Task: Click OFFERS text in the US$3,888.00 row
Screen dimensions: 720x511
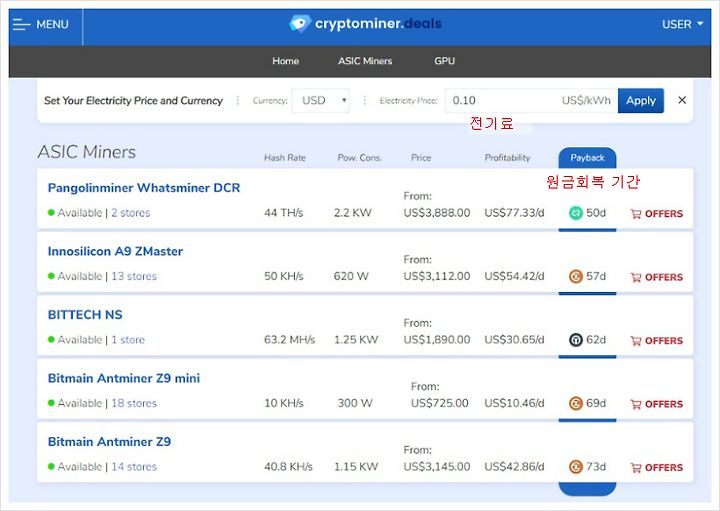Action: point(664,213)
